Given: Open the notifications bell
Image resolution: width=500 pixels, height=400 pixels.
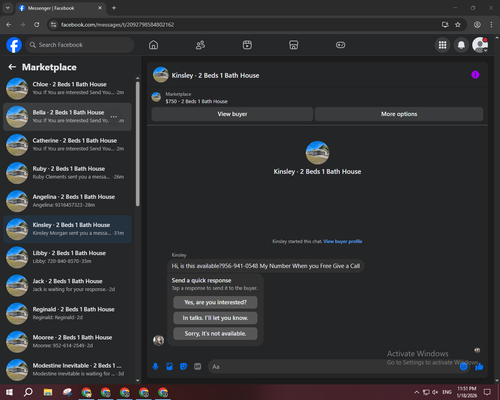Looking at the screenshot, I should [461, 45].
